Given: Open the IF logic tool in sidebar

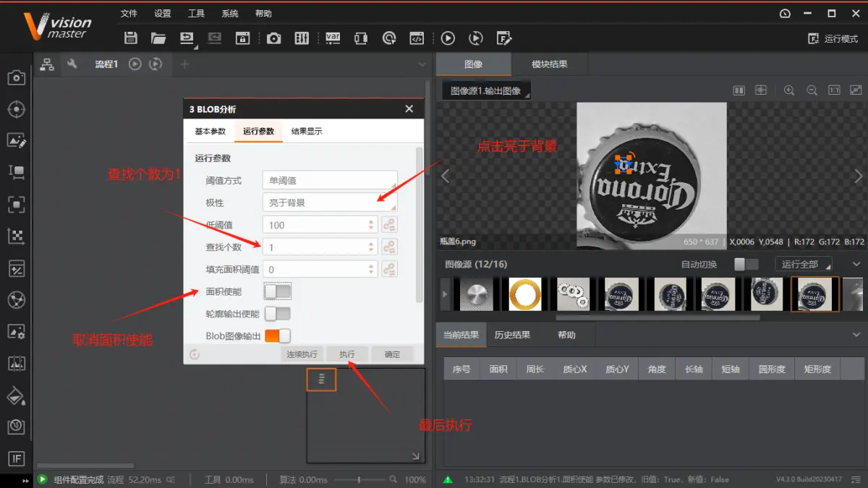Looking at the screenshot, I should (16, 458).
